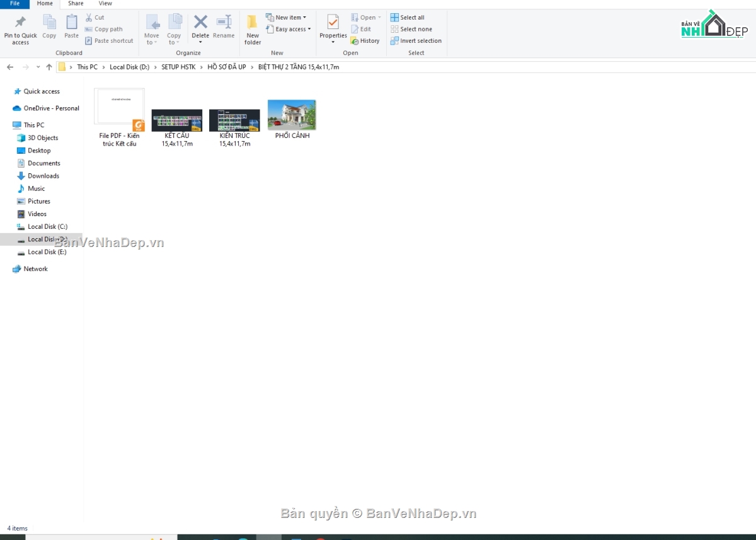The width and height of the screenshot is (756, 540).
Task: Open the Easy access dropdown
Action: pyautogui.click(x=289, y=29)
